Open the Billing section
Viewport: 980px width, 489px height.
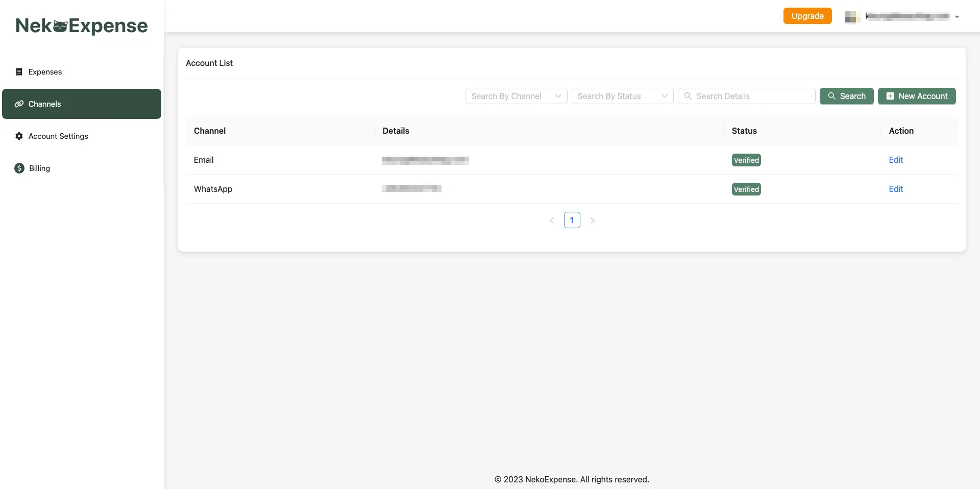pos(82,168)
